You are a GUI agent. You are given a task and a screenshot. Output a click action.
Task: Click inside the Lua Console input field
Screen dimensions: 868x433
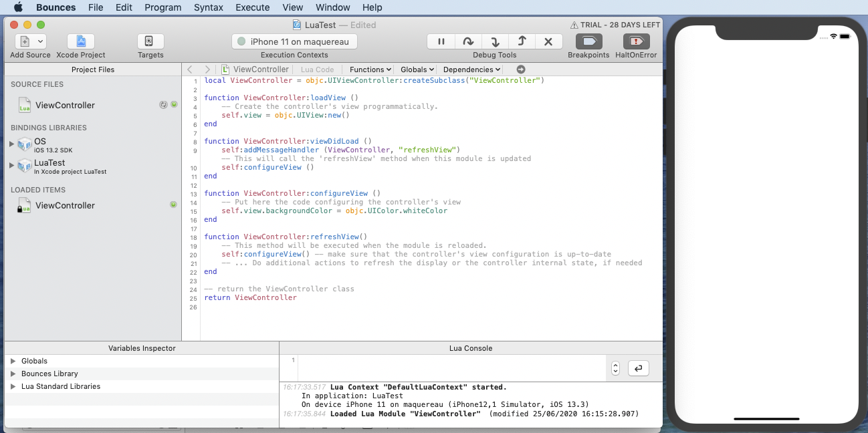[x=451, y=368]
